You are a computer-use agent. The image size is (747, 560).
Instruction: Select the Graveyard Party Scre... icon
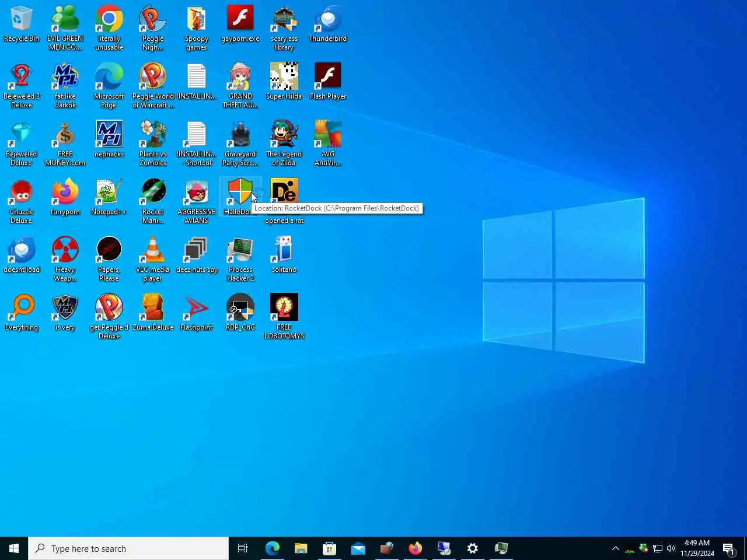[240, 143]
